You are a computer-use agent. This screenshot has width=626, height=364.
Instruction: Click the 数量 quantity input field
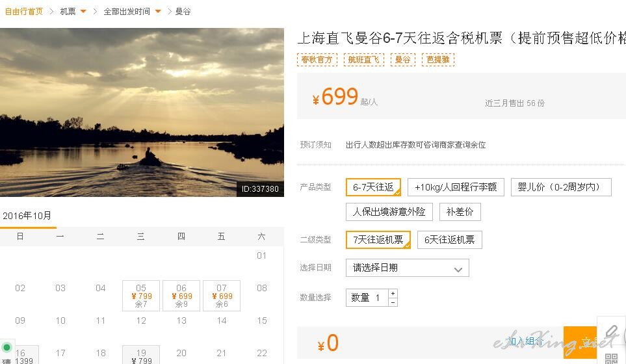(367, 298)
